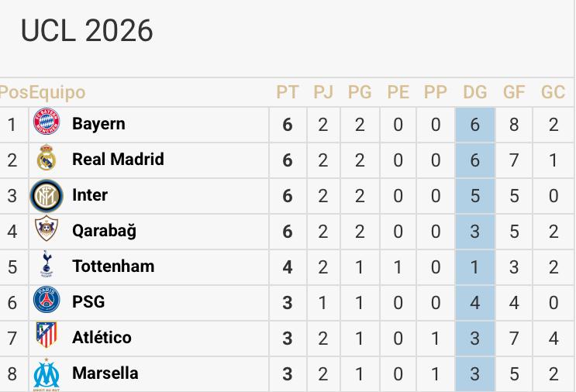576x392 pixels.
Task: Click the PJ column header
Action: [x=323, y=93]
